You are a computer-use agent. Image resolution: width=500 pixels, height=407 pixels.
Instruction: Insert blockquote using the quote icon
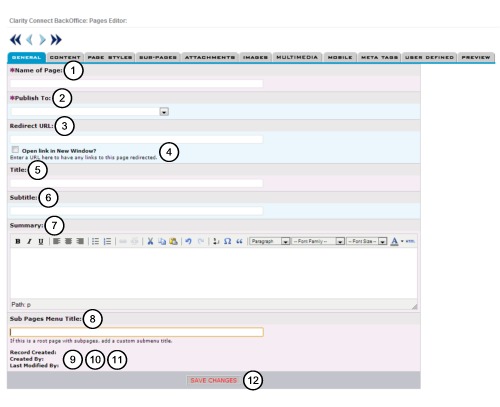tap(239, 241)
